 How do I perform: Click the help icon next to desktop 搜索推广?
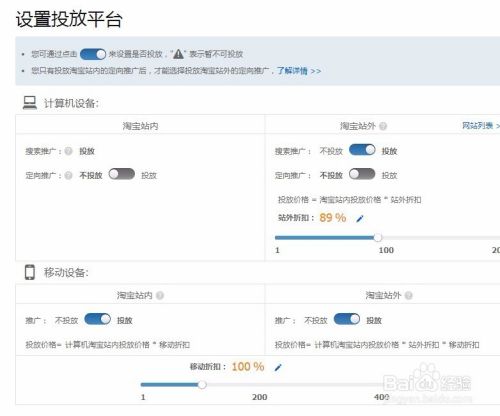point(68,151)
